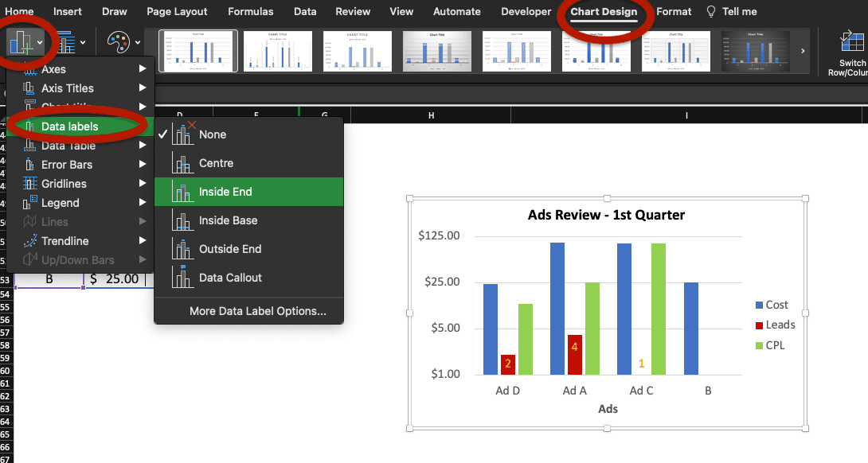Screen dimensions: 868x463
Task: Switch to the Format ribbon tab
Action: pyautogui.click(x=674, y=11)
